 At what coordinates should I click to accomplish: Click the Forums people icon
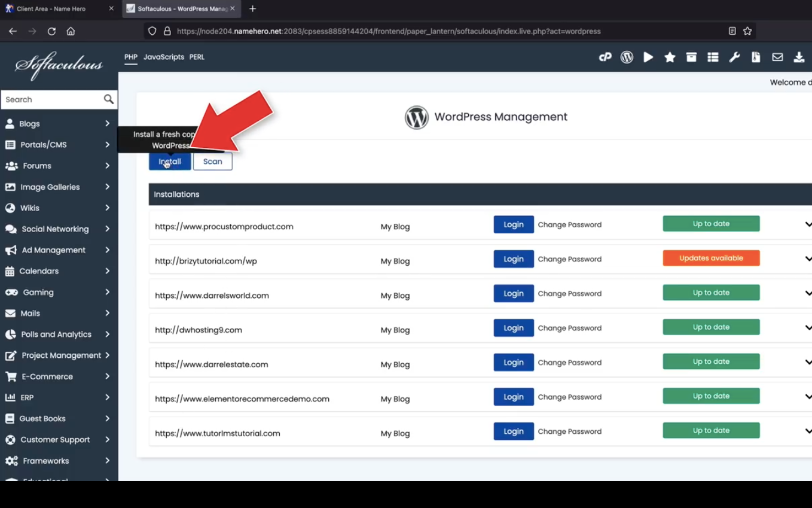(x=11, y=166)
